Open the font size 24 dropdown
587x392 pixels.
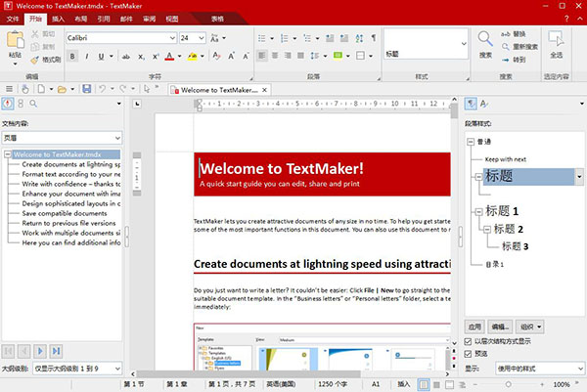tap(202, 38)
